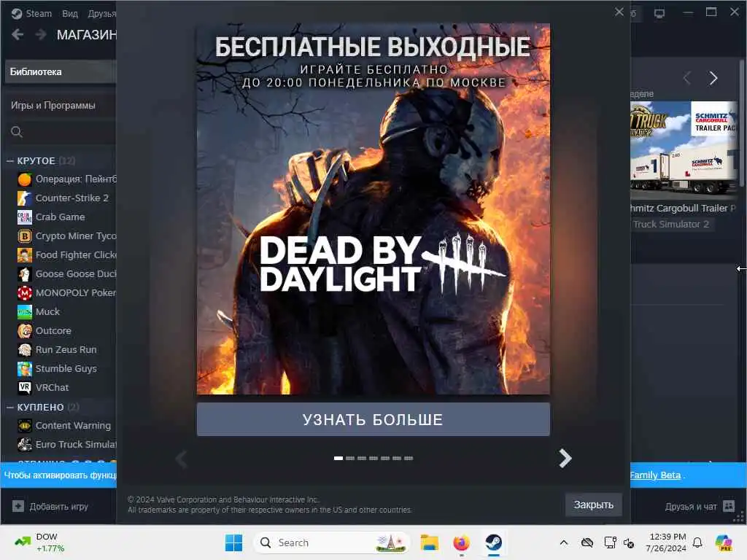This screenshot has height=560, width=747.
Task: Open the DOW stock widget
Action: [x=39, y=542]
